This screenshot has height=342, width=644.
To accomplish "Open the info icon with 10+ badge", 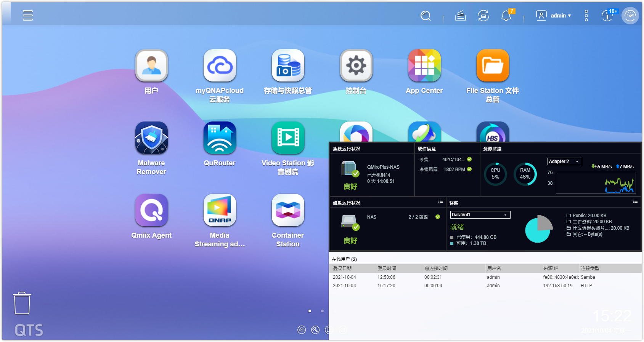I will tap(608, 16).
